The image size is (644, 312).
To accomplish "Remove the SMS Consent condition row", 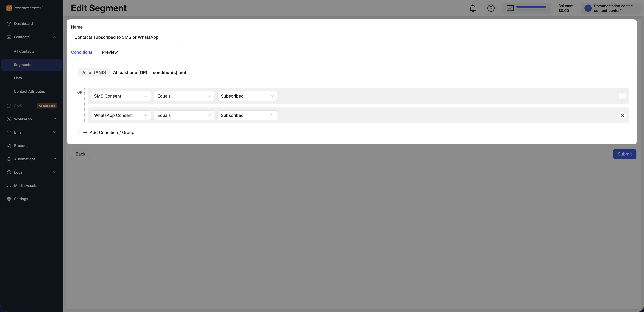I will (622, 96).
